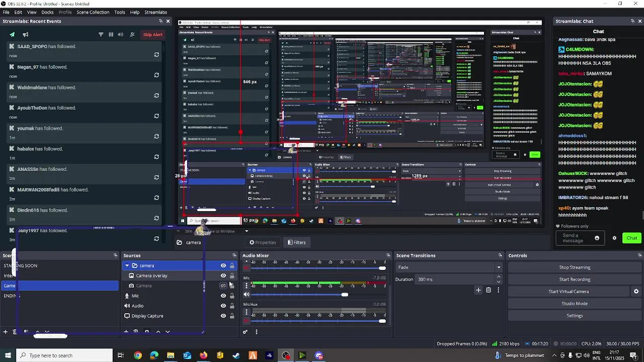Click Start Recording
This screenshot has height=362, width=644.
pos(575,280)
